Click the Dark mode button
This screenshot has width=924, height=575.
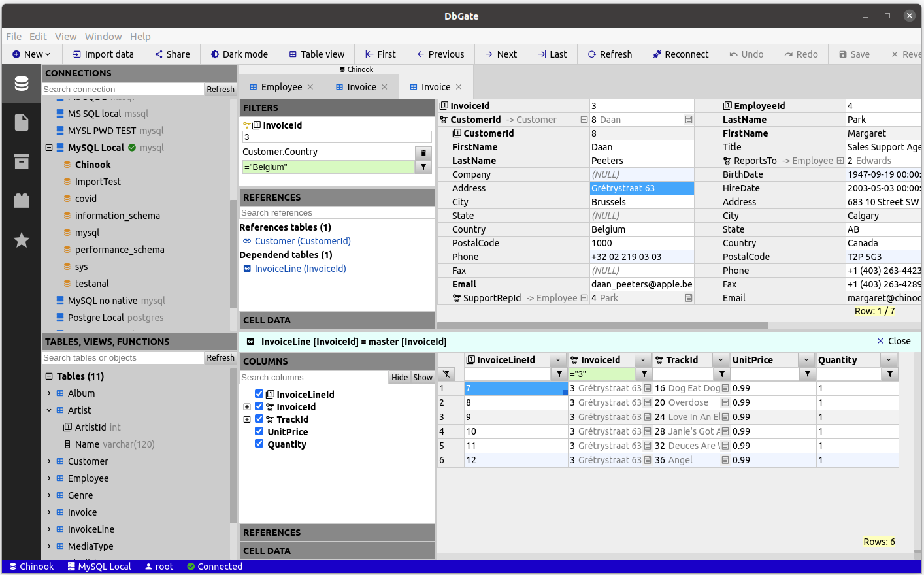tap(239, 54)
